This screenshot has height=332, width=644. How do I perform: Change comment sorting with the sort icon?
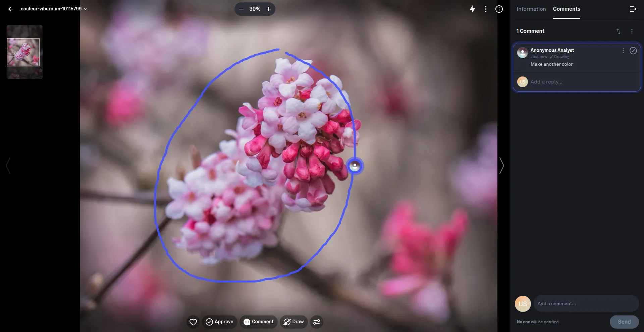[619, 31]
